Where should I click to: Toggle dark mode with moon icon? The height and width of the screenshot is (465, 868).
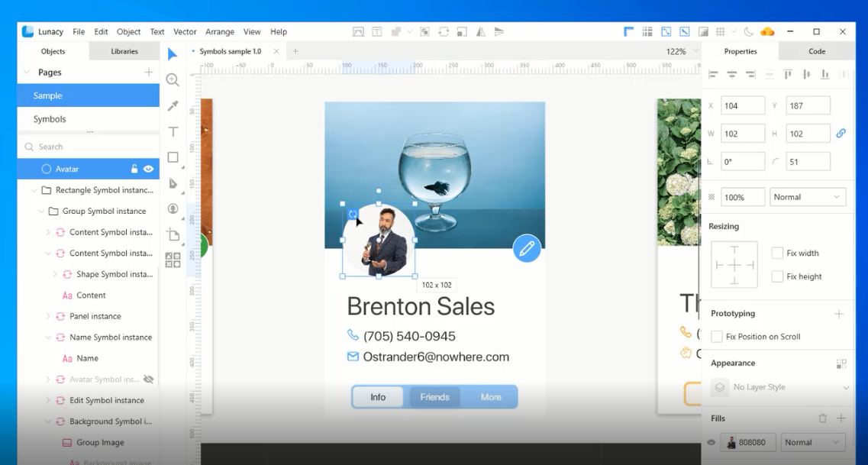click(748, 32)
